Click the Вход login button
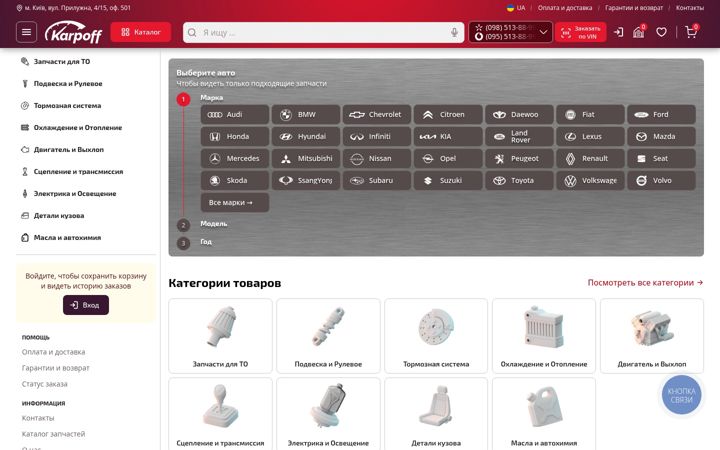 (x=86, y=305)
